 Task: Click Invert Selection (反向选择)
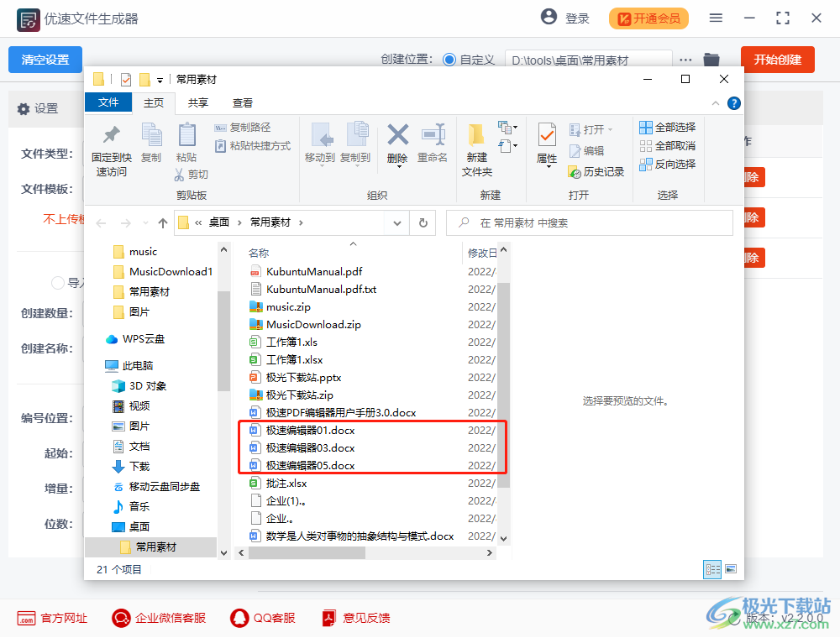668,164
